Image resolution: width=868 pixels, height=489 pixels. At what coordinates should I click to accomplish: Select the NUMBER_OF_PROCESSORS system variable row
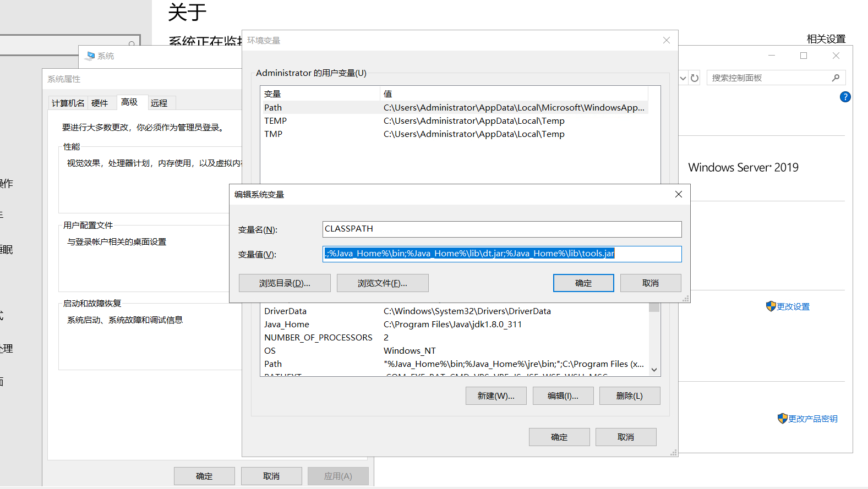coord(454,337)
